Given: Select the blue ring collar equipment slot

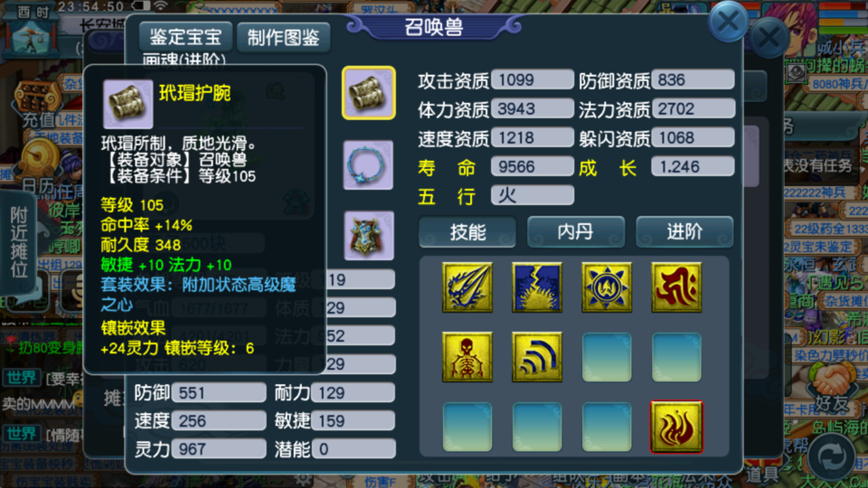Looking at the screenshot, I should [x=368, y=164].
